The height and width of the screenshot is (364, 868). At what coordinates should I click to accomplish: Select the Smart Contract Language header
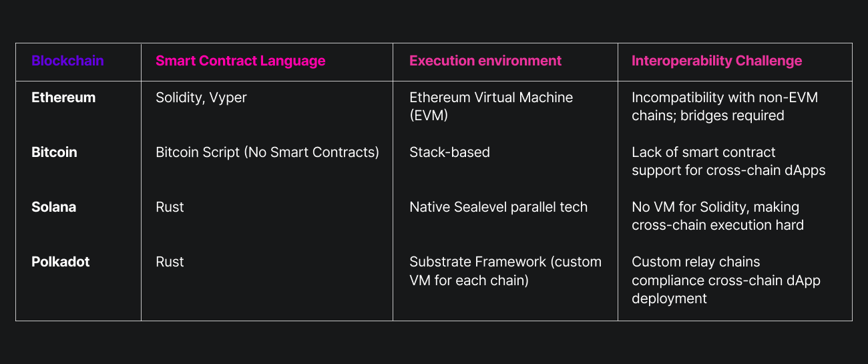240,61
